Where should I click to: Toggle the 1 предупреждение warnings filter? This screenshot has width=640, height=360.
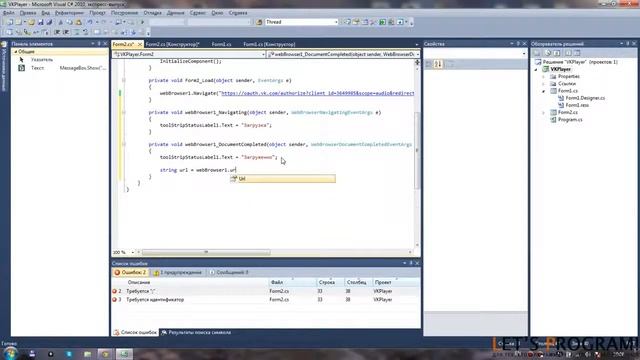coord(178,272)
